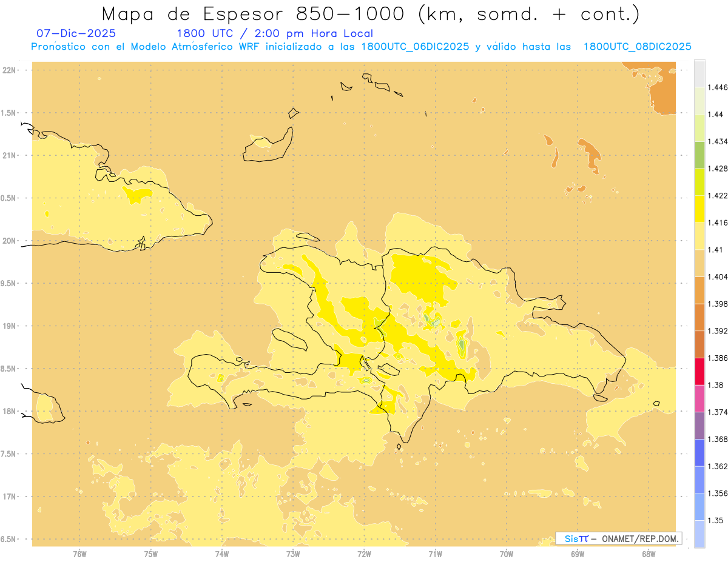Select the date label '07-Dic-2025'
This screenshot has width=728, height=562.
pyautogui.click(x=76, y=33)
